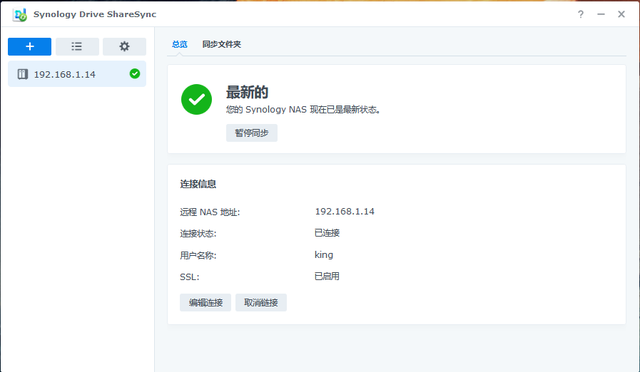Click the 编辑连接 button
The height and width of the screenshot is (372, 640).
(205, 303)
